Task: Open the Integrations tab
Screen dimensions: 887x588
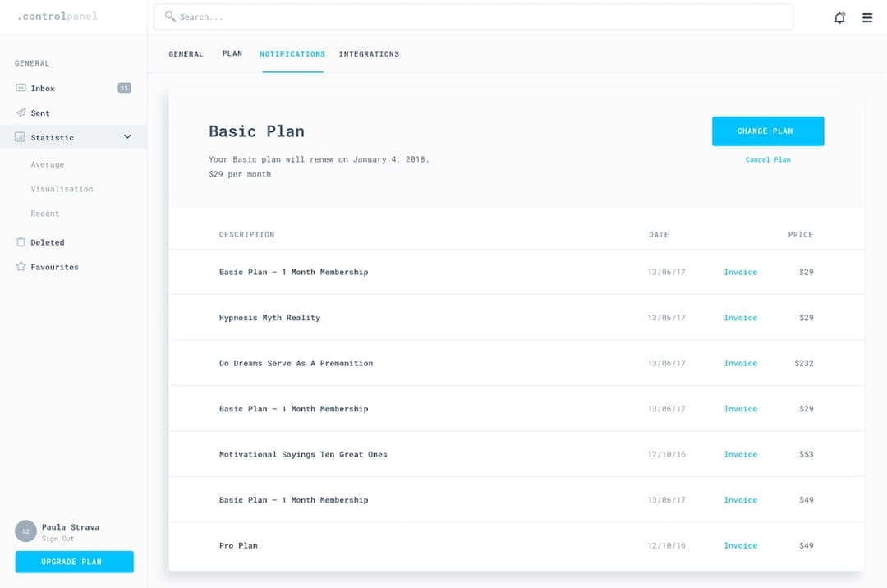Action: [369, 53]
